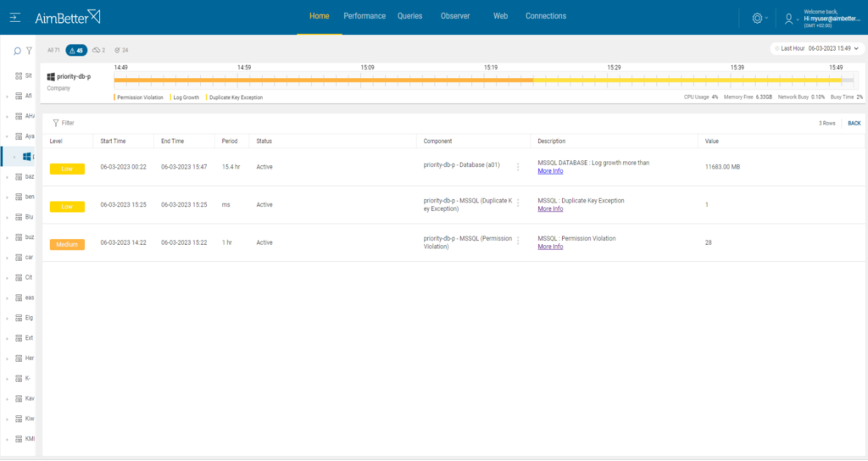Image resolution: width=868 pixels, height=461 pixels.
Task: Click the orange segment of the timeline bar
Action: point(323,81)
